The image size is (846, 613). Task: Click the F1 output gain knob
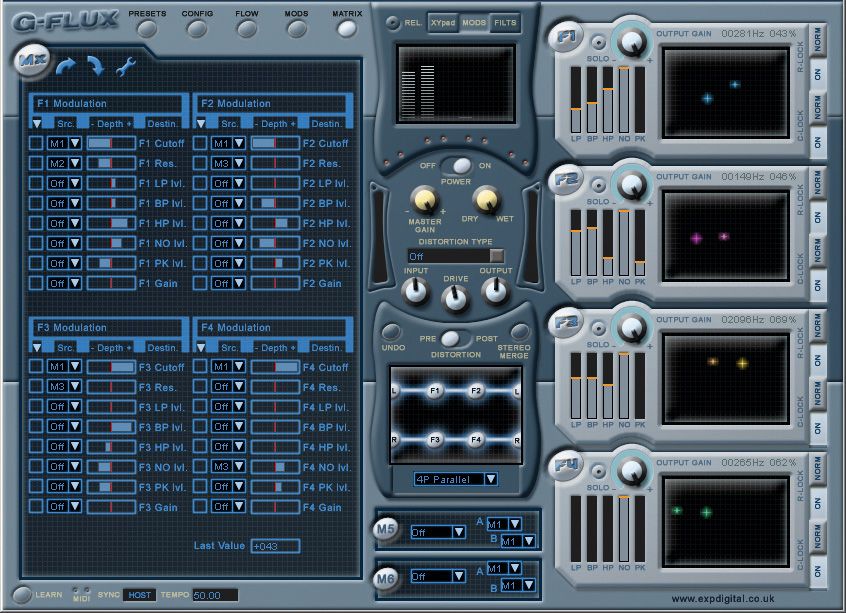[631, 43]
